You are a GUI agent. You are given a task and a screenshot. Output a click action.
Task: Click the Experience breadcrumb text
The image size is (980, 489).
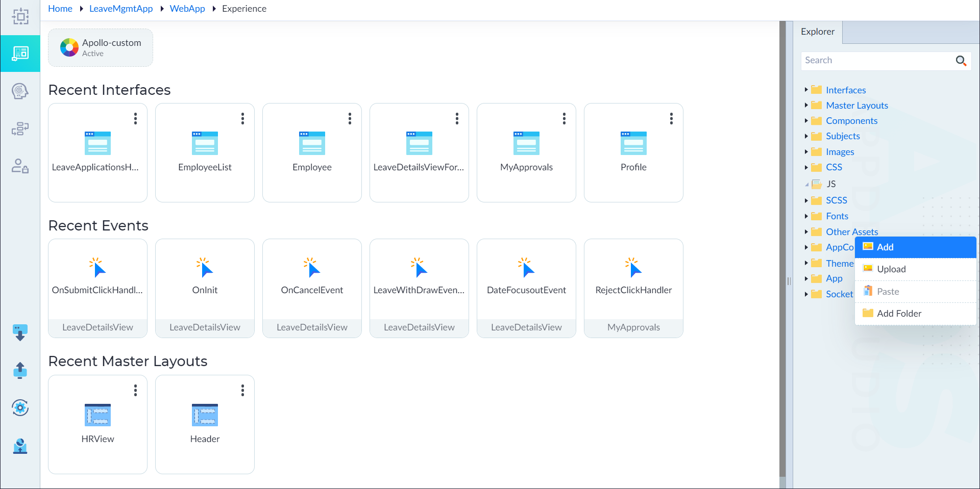click(x=244, y=9)
